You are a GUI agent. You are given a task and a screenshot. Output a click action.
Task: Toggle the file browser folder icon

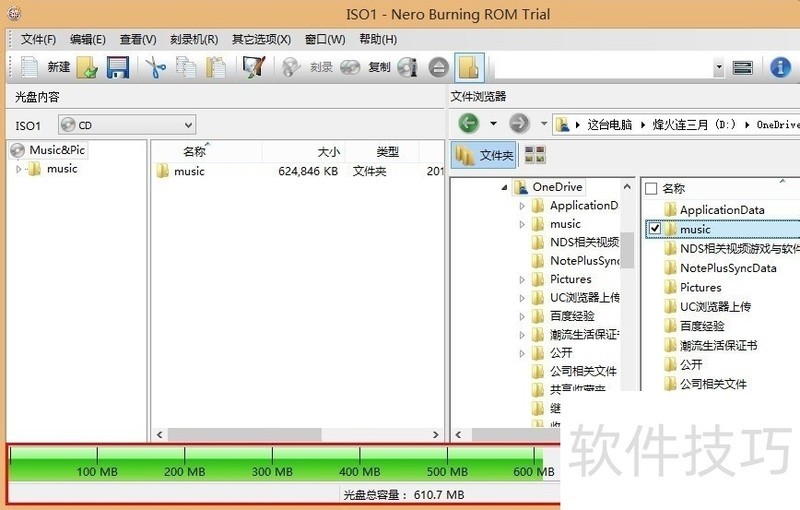tap(469, 67)
